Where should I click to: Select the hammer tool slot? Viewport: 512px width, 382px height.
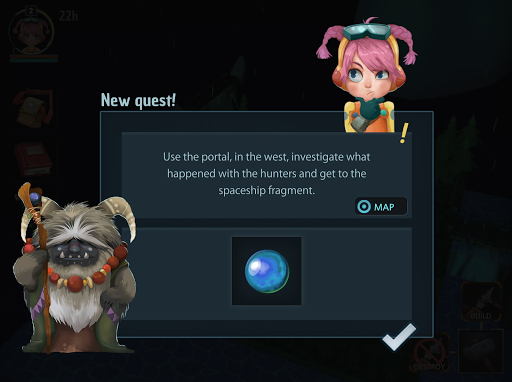481,351
